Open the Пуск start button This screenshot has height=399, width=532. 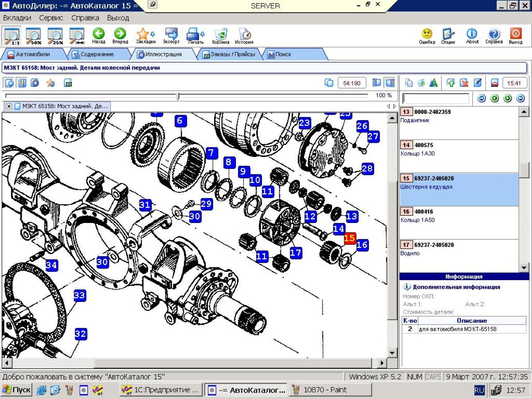point(16,390)
